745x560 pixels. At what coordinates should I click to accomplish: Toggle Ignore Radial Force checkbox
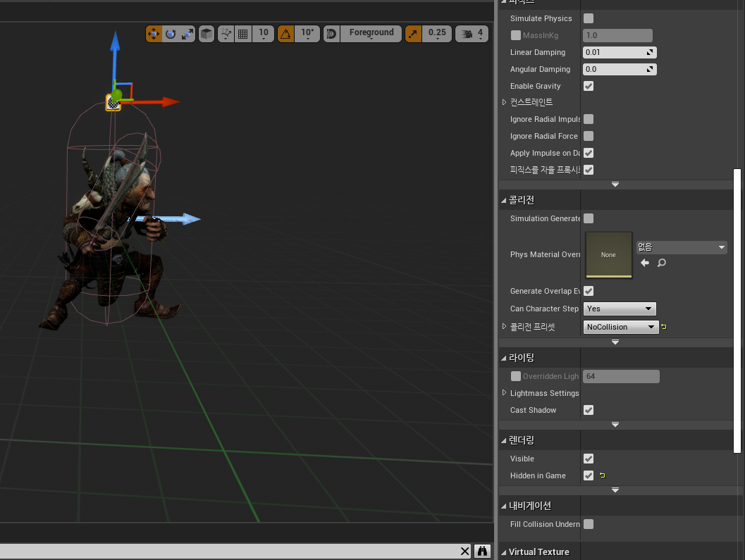(589, 137)
